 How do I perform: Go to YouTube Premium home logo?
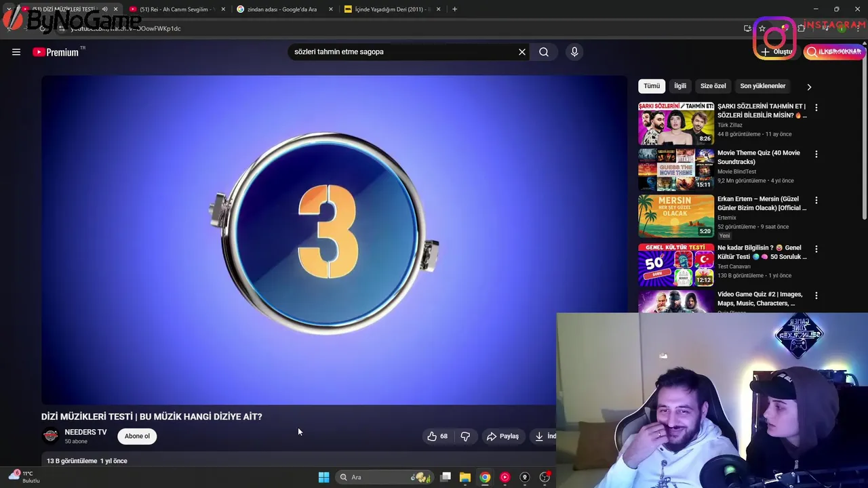(56, 52)
